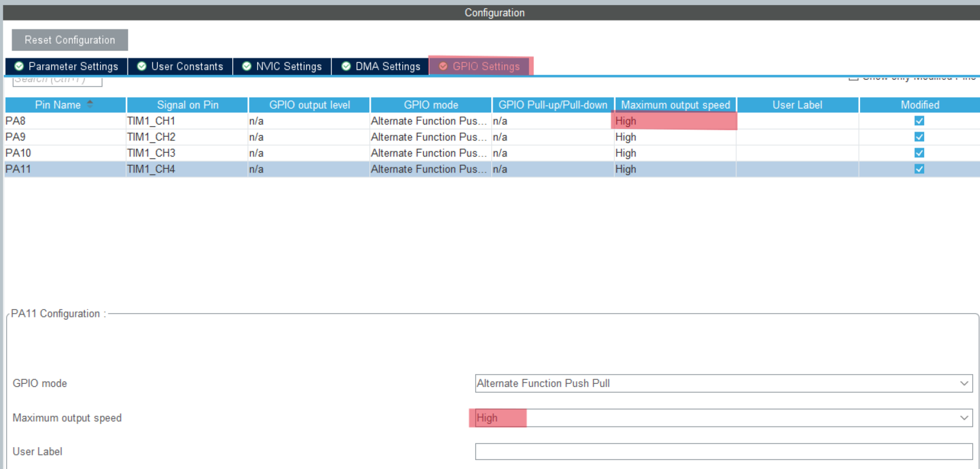
Task: Click the Modified column header
Action: point(920,105)
